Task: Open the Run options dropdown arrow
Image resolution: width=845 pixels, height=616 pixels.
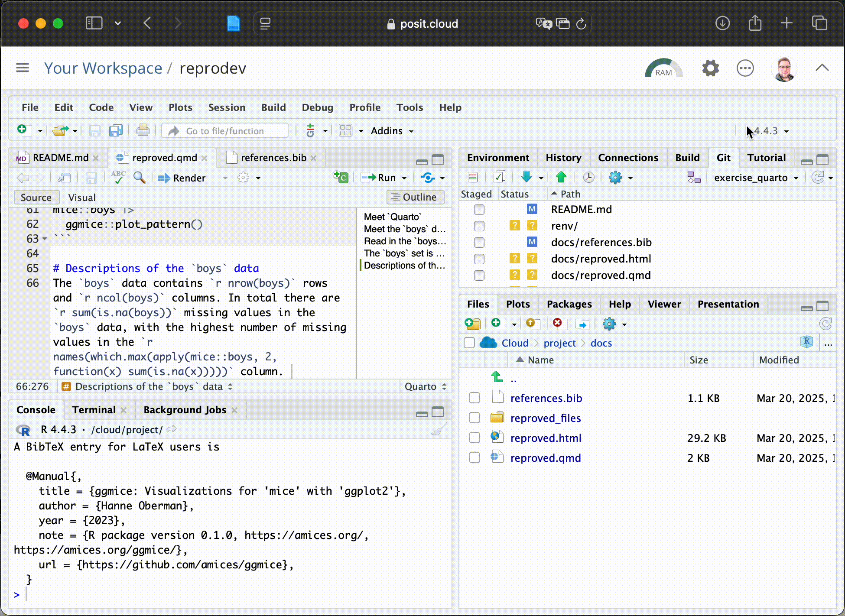Action: 404,178
